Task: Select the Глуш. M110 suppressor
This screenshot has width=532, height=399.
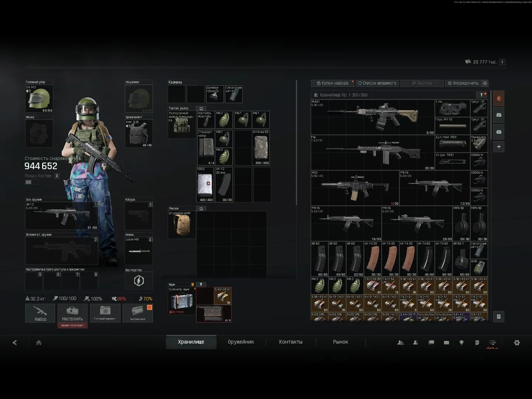Action: (452, 126)
